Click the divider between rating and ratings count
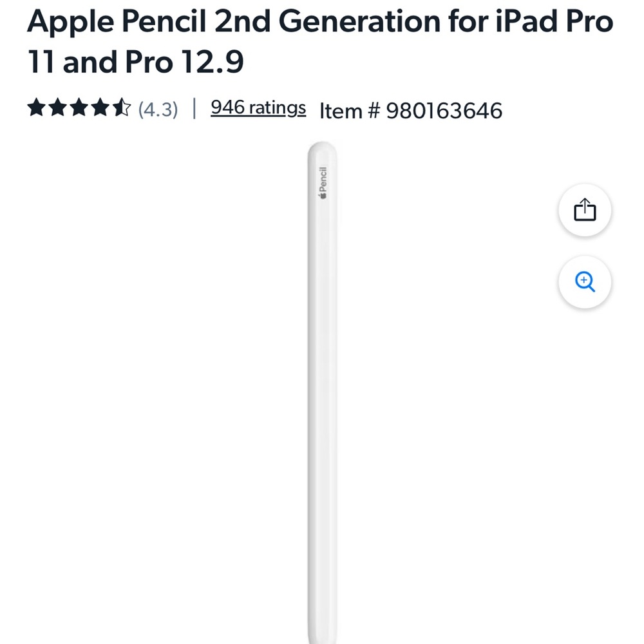 point(193,107)
